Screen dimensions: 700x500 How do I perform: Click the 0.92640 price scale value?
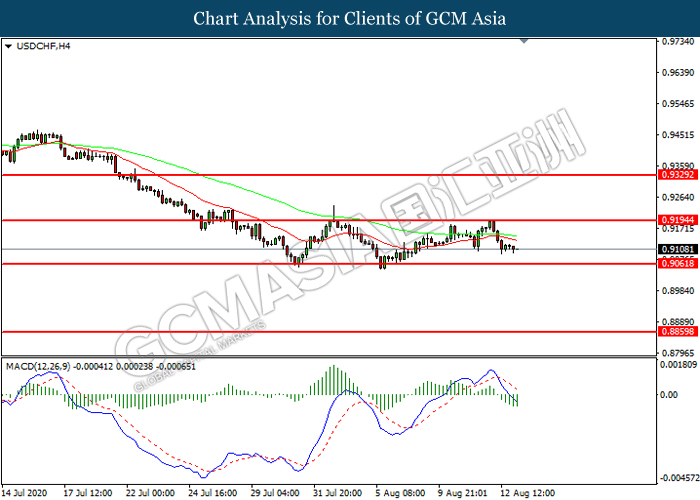(x=678, y=197)
